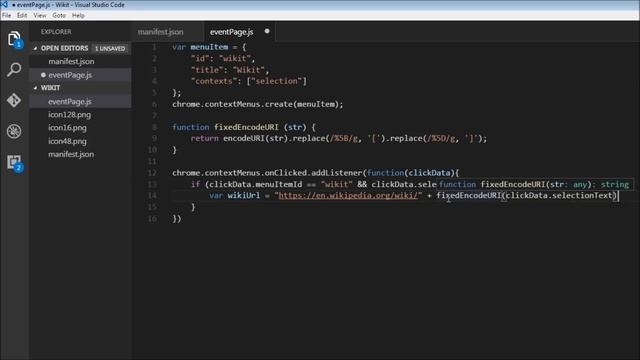
Task: Open the File menu
Action: pyautogui.click(x=7, y=16)
